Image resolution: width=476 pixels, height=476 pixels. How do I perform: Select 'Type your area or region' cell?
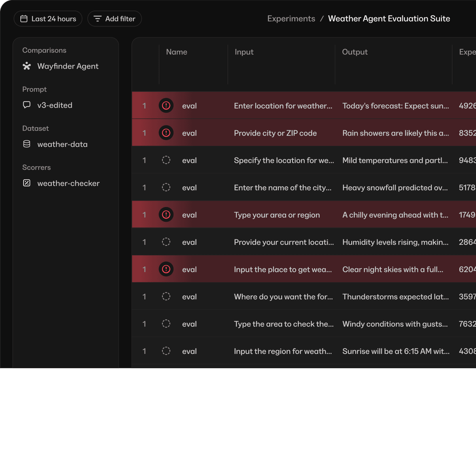[x=277, y=215]
